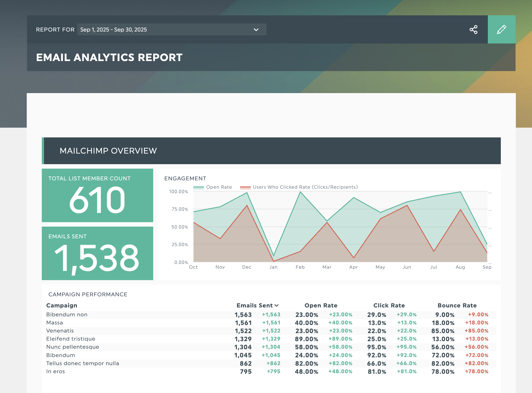Select the Bibendum non campaign row
Screen dimensions: 532x393
coord(67,315)
